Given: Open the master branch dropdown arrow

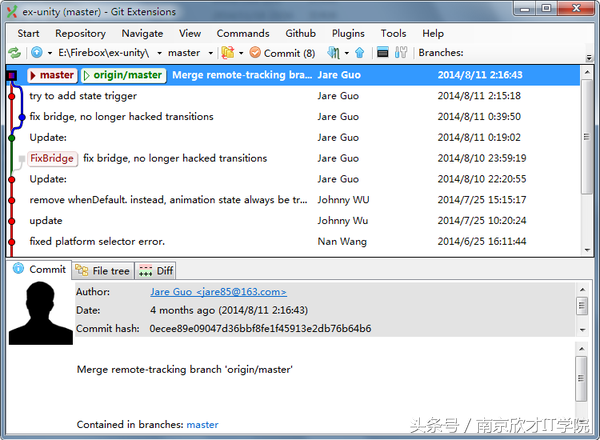Looking at the screenshot, I should (x=210, y=53).
